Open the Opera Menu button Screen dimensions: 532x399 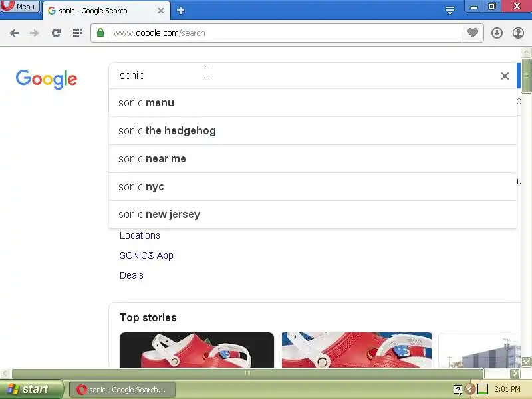pos(20,6)
